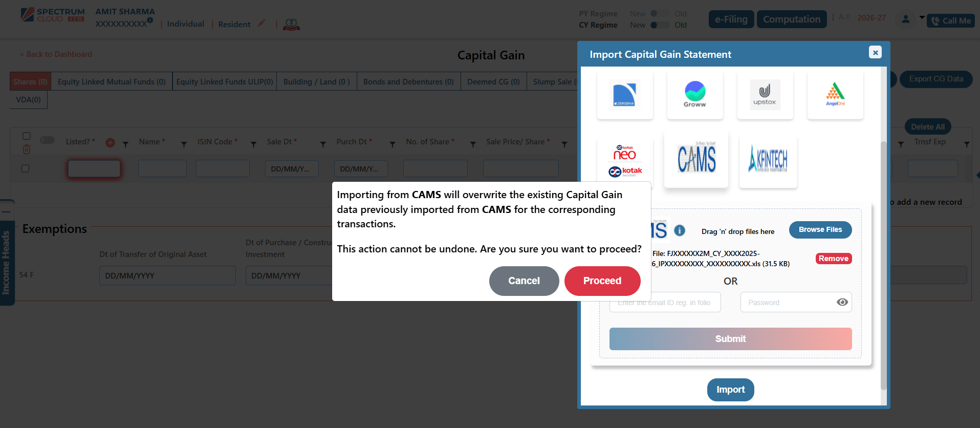The image size is (980, 428).
Task: Confirm overwrite with Proceed button
Action: 602,281
